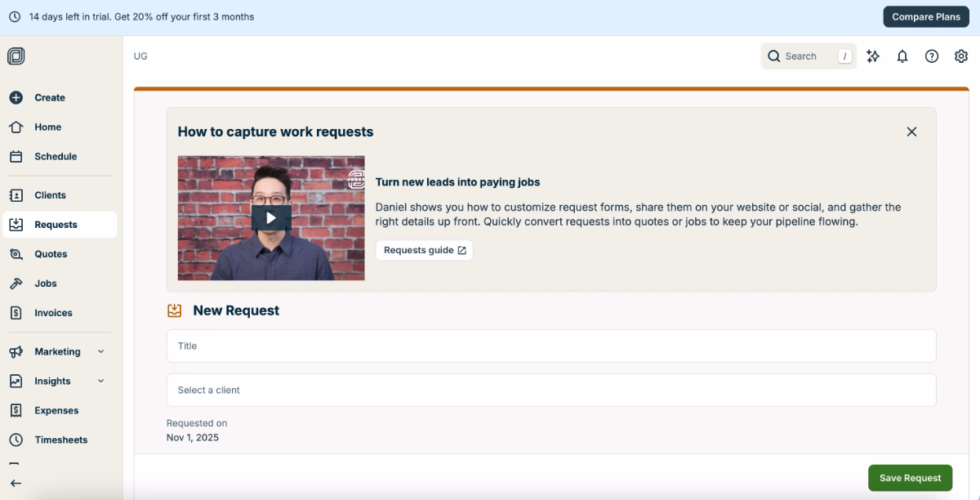980x500 pixels.
Task: Click the Compare Plans button
Action: pyautogui.click(x=925, y=16)
